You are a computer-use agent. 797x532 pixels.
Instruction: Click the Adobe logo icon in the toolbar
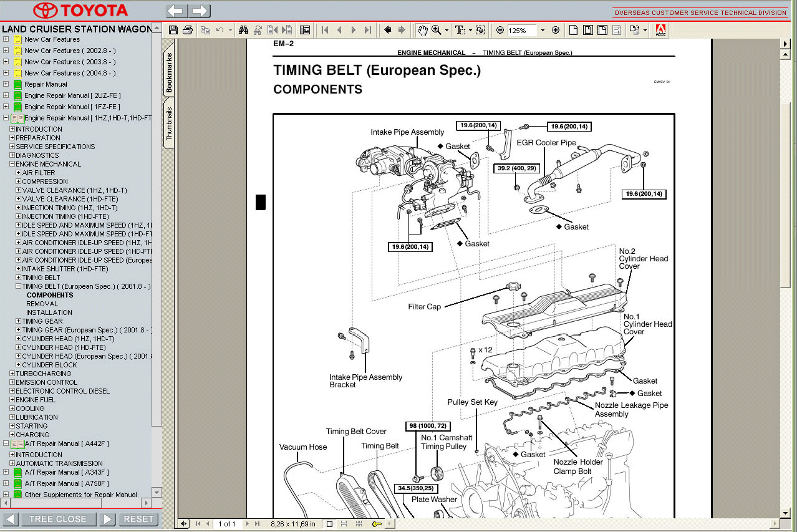pyautogui.click(x=660, y=30)
